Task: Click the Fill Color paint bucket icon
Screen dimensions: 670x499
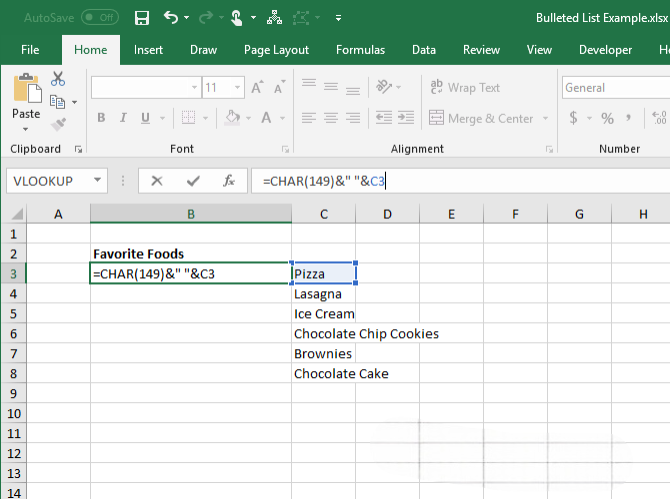Action: (232, 117)
